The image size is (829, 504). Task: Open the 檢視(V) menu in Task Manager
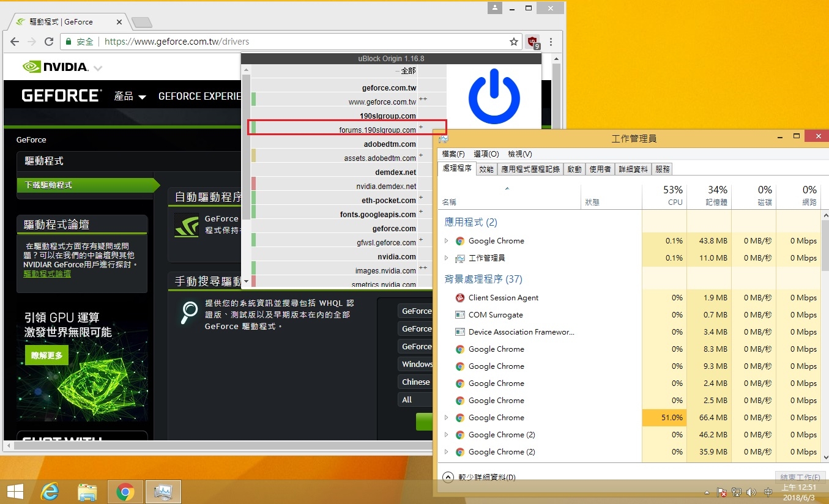520,154
